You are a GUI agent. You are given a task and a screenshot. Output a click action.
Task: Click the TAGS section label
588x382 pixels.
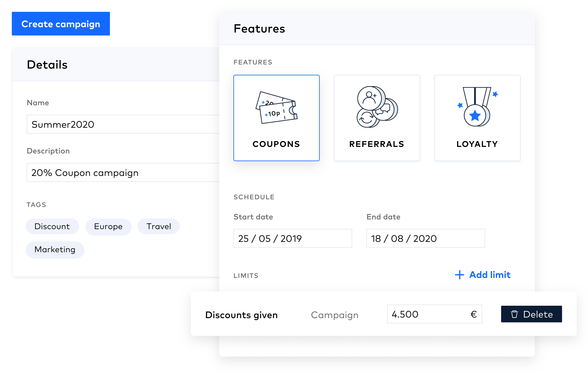[36, 205]
